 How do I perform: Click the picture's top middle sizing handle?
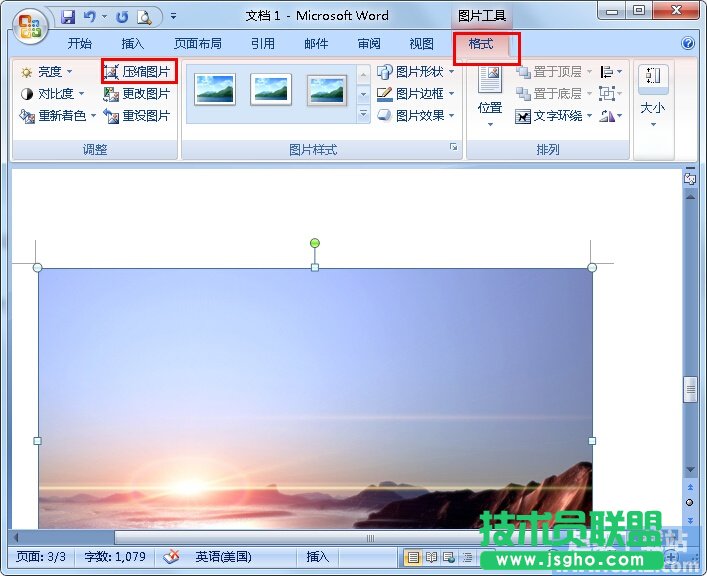click(x=315, y=267)
